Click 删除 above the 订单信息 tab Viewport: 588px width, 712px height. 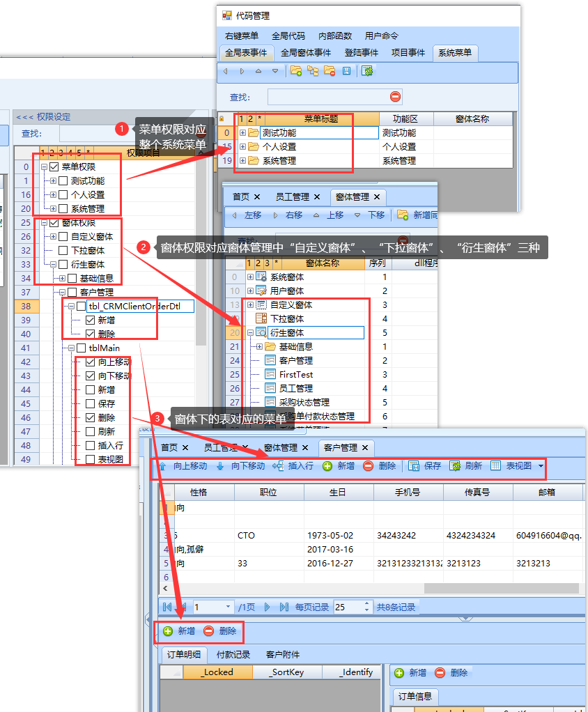point(451,672)
